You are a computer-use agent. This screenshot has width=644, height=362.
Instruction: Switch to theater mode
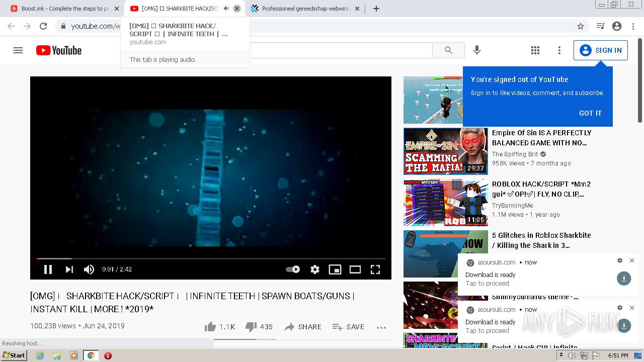[355, 269]
